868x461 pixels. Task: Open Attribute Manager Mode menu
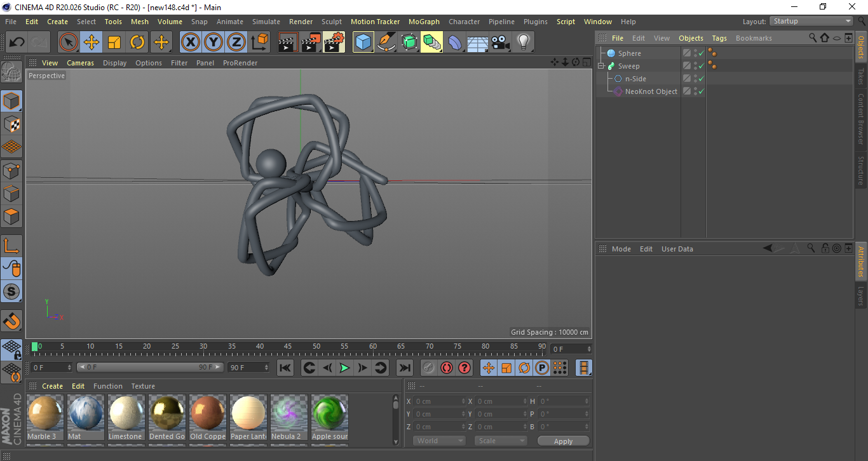621,249
